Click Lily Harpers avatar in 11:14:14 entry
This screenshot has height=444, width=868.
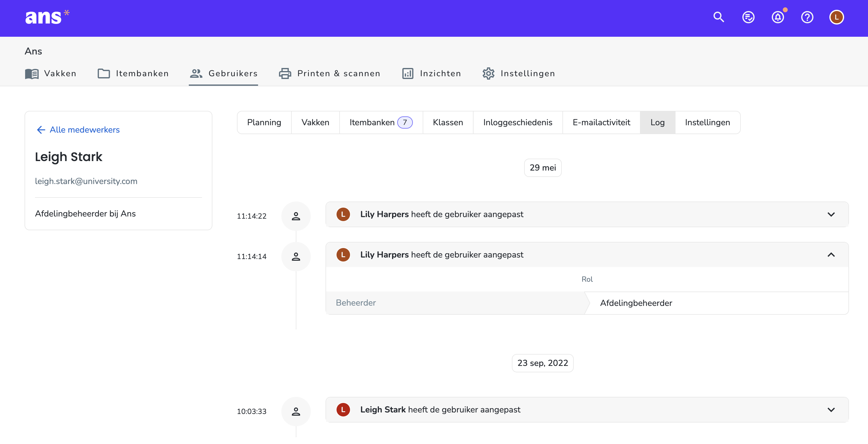pos(343,255)
